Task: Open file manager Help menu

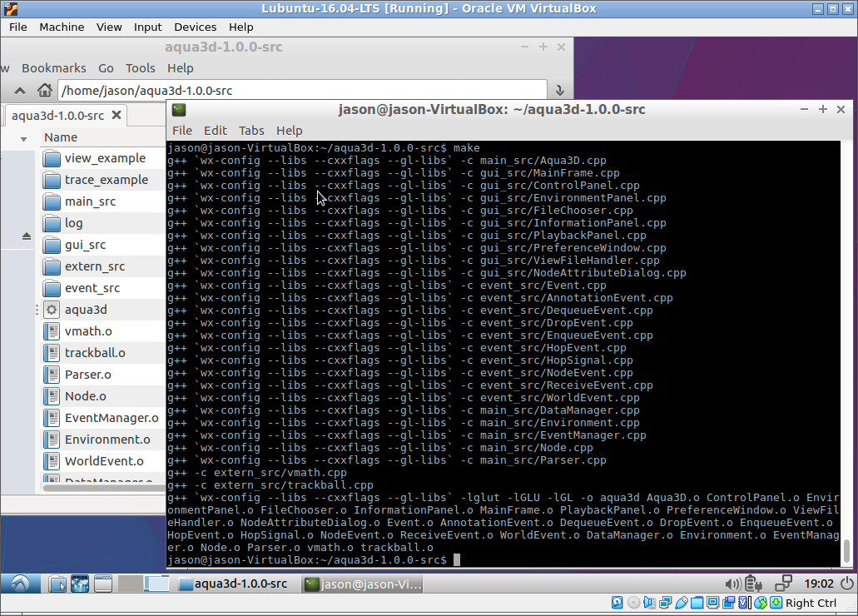Action: (x=180, y=68)
